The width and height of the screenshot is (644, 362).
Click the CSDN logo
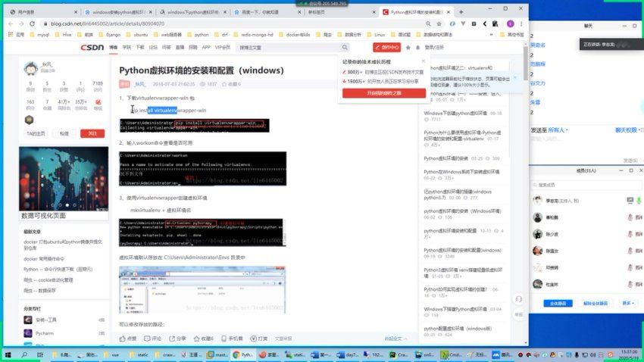point(92,48)
